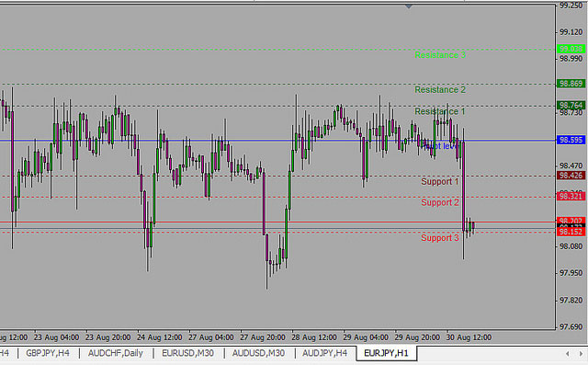
Task: Click the chart shift triangle marker at top
Action: click(409, 6)
